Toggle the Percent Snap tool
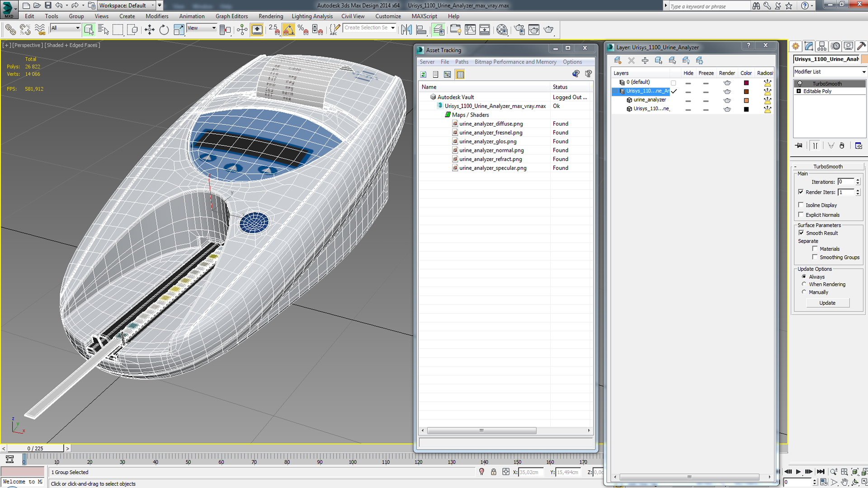868x488 pixels. [303, 30]
